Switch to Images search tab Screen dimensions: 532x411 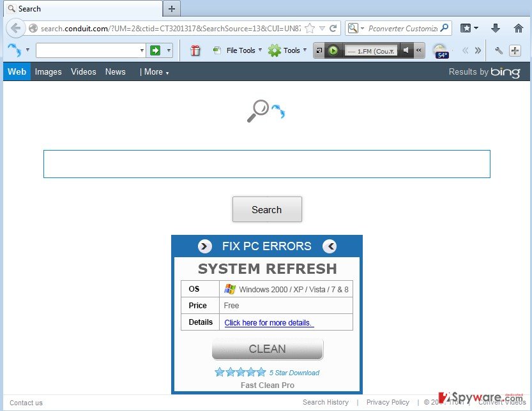coord(48,71)
